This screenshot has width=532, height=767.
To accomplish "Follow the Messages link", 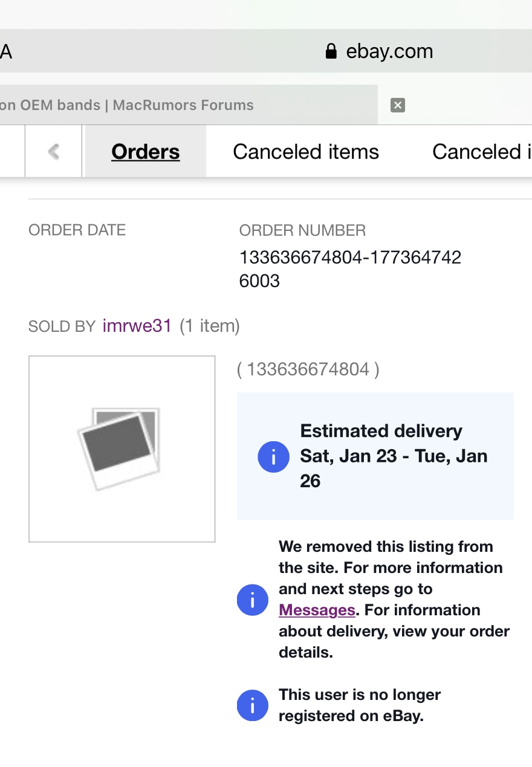I will pyautogui.click(x=317, y=610).
